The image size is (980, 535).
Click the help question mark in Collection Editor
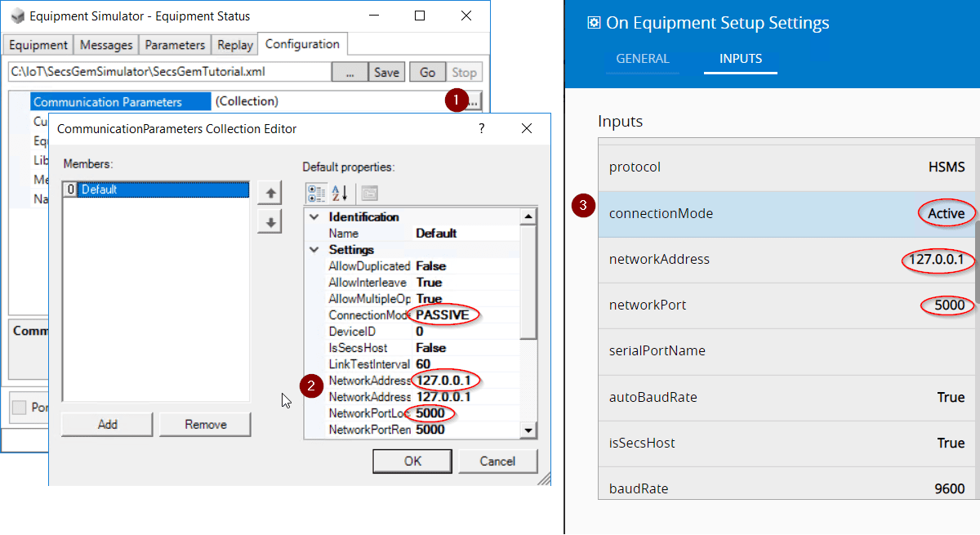[x=481, y=128]
